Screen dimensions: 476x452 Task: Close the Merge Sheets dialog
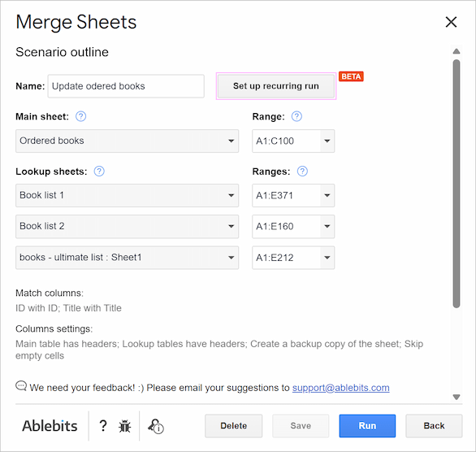[451, 22]
